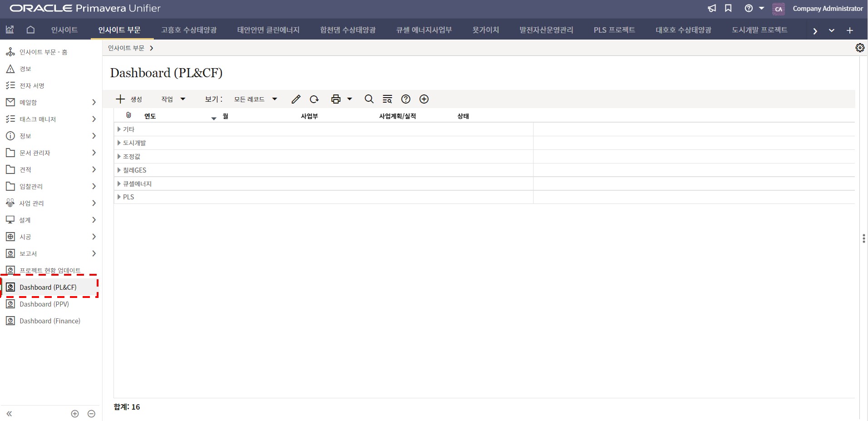Click the pencil edit icon in toolbar
The width and height of the screenshot is (868, 421).
[x=296, y=99]
